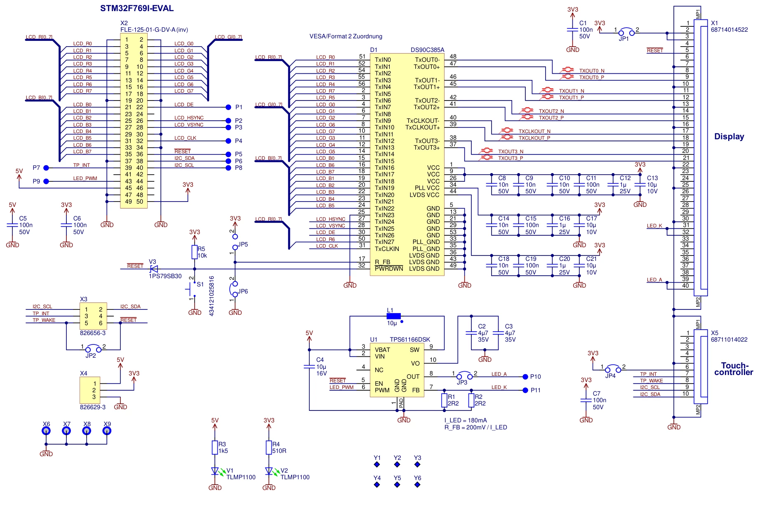The width and height of the screenshot is (774, 532).
Task: Click the STM32F769I-EVAL title text
Action: (x=137, y=8)
